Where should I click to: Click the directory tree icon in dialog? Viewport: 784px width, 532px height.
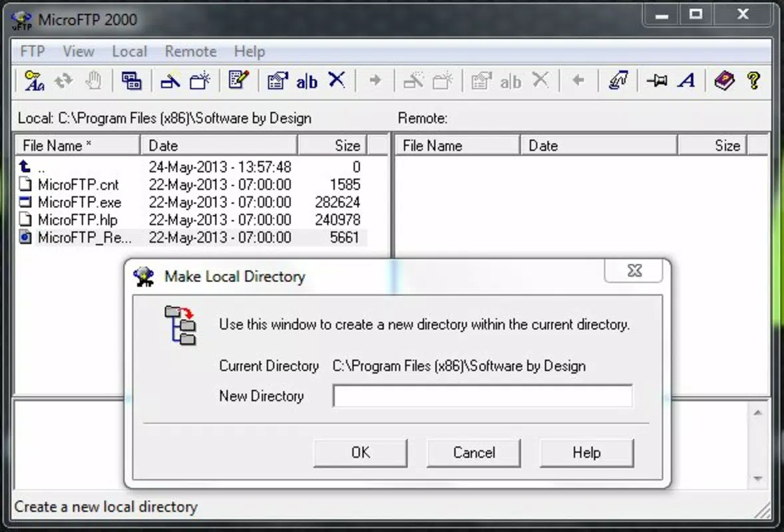point(180,325)
